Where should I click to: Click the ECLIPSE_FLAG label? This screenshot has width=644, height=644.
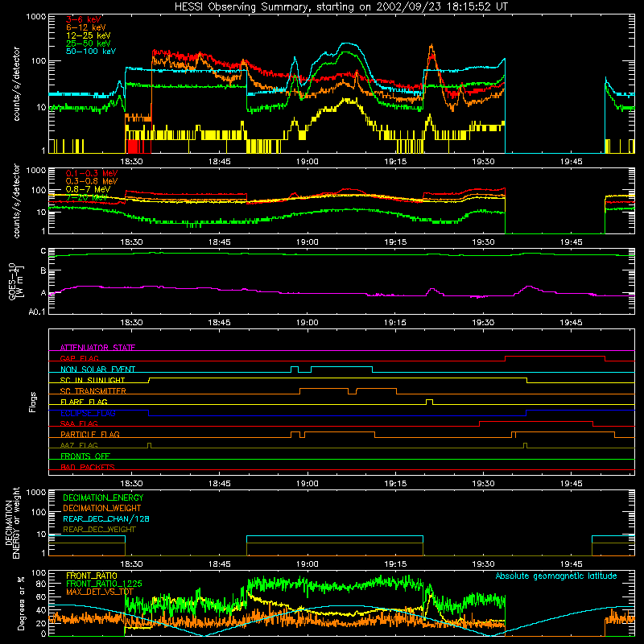(x=88, y=413)
